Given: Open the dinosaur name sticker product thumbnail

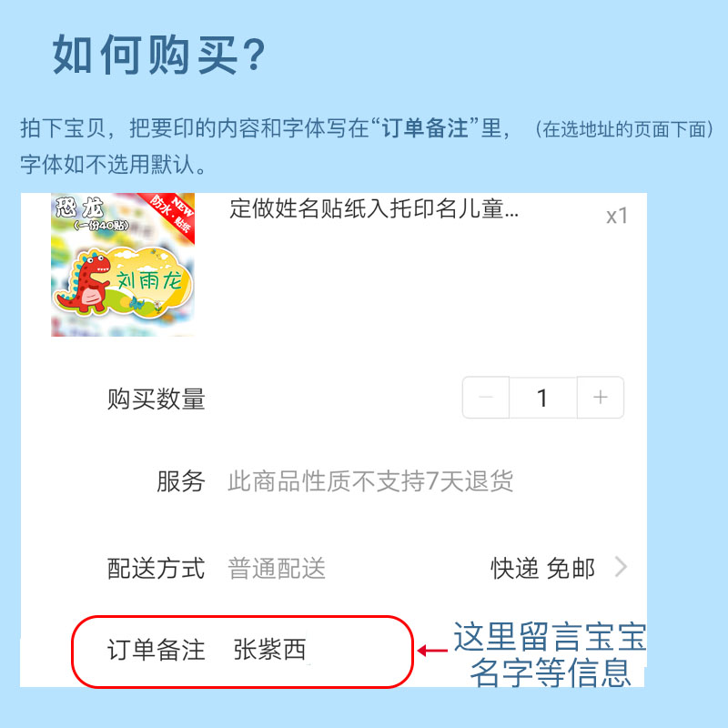Looking at the screenshot, I should 123,265.
